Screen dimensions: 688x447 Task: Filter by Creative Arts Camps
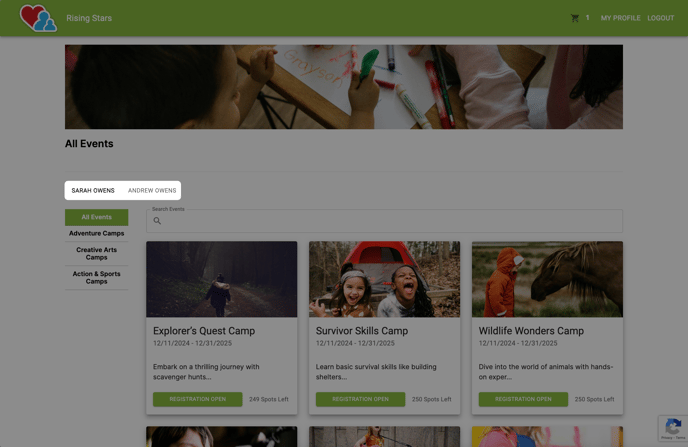click(x=97, y=254)
